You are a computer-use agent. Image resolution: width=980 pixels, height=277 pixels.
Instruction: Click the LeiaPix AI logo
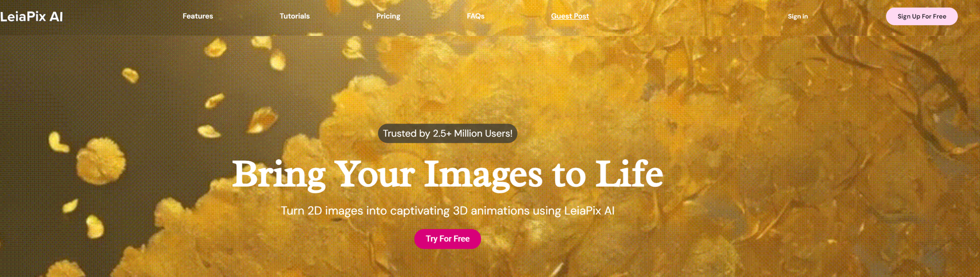[x=31, y=17]
